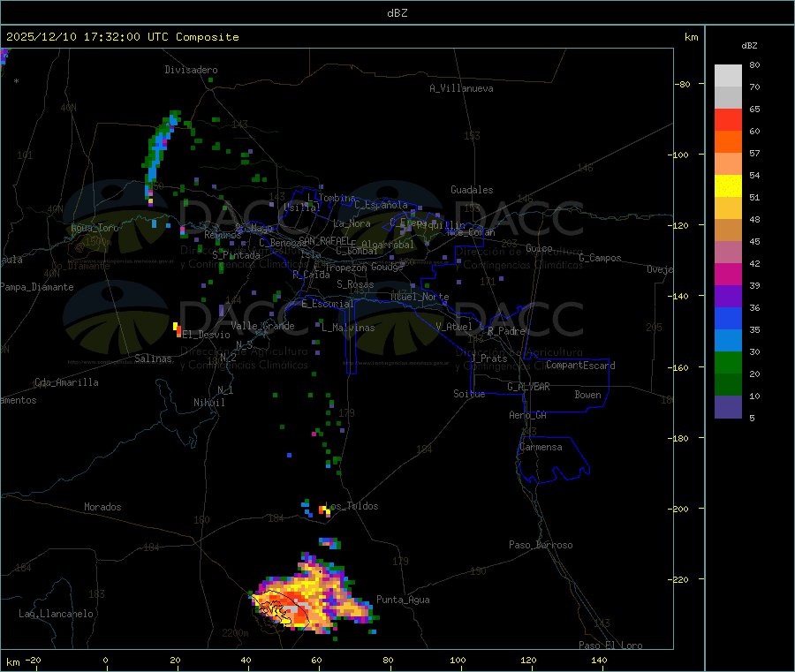Click the 65 dBZ red color swatch
This screenshot has width=795, height=672.
click(728, 119)
